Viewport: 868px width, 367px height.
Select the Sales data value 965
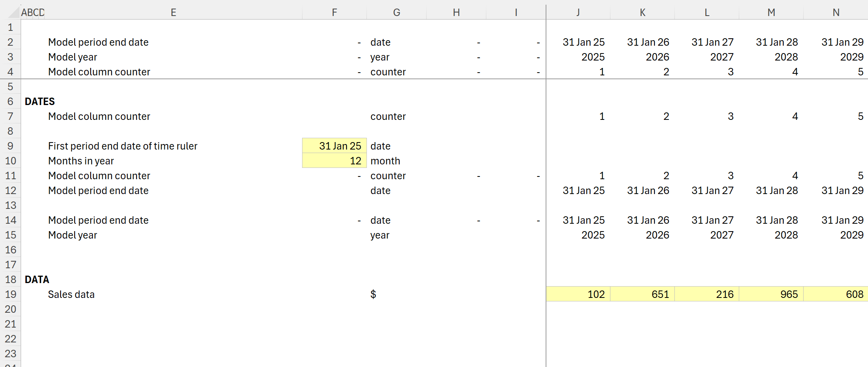pyautogui.click(x=771, y=294)
